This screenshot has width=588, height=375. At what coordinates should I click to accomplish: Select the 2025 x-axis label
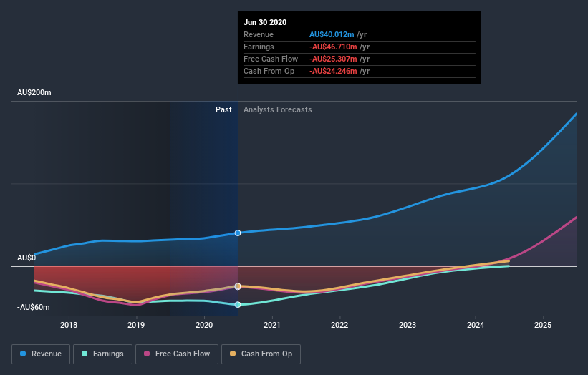point(543,325)
